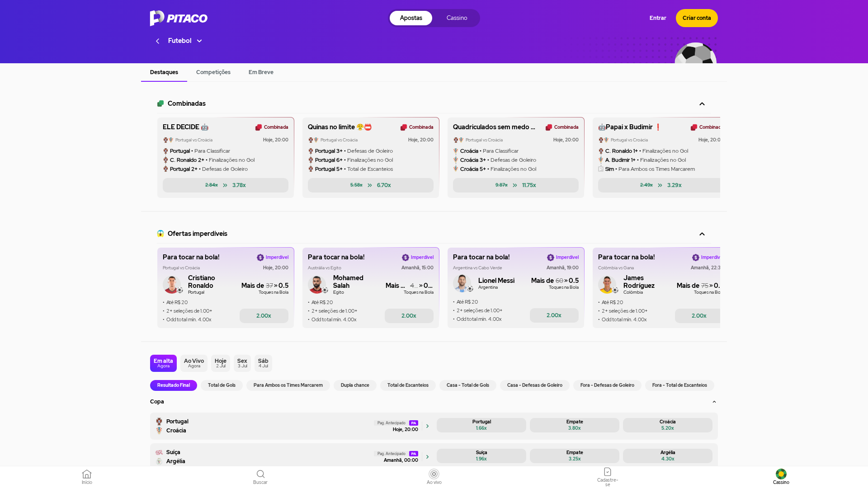Viewport: 868px width, 488px height.
Task: Click Imperdível badge icon on Lionel Messi card
Action: (x=551, y=258)
